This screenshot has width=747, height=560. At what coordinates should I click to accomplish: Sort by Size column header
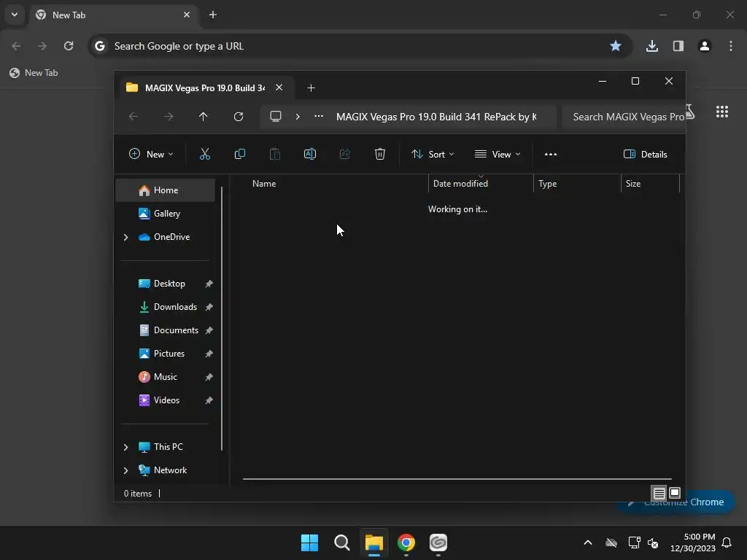click(x=650, y=183)
